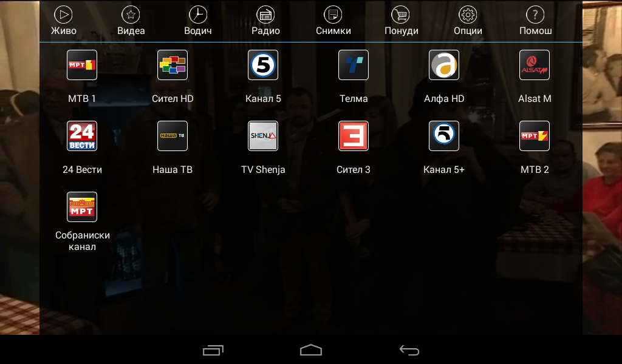Screen dimensions: 622x364
Task: Select the Канал 5+ channel logo
Action: (x=444, y=136)
